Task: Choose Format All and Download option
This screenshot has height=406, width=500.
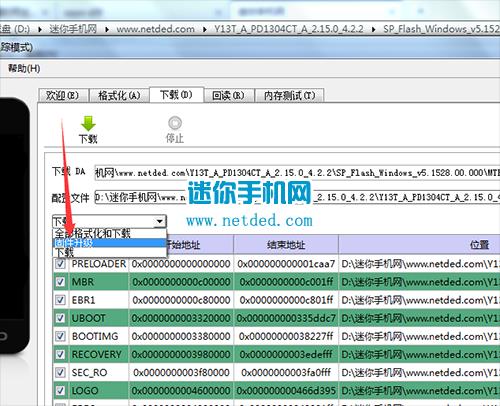Action: pos(109,233)
